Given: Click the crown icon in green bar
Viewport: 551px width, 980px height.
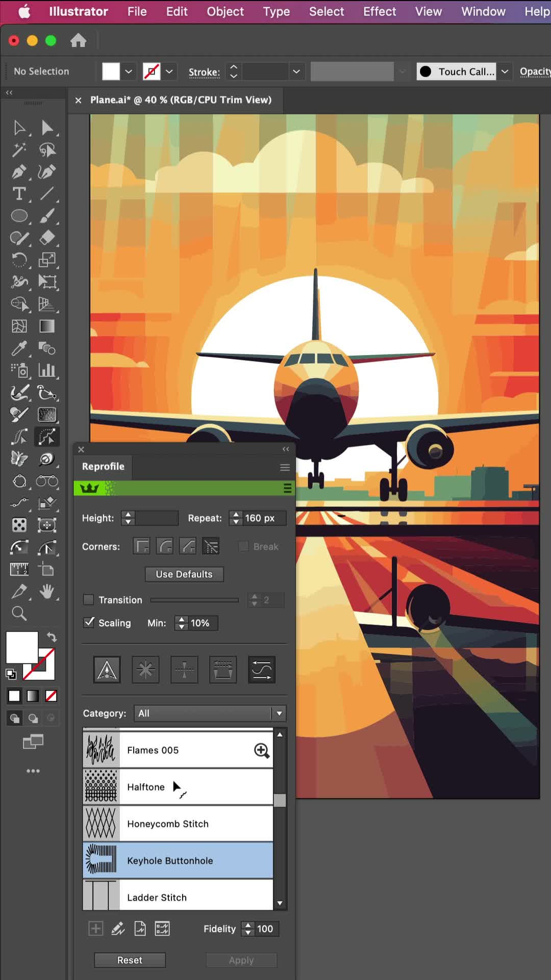Looking at the screenshot, I should [x=89, y=488].
